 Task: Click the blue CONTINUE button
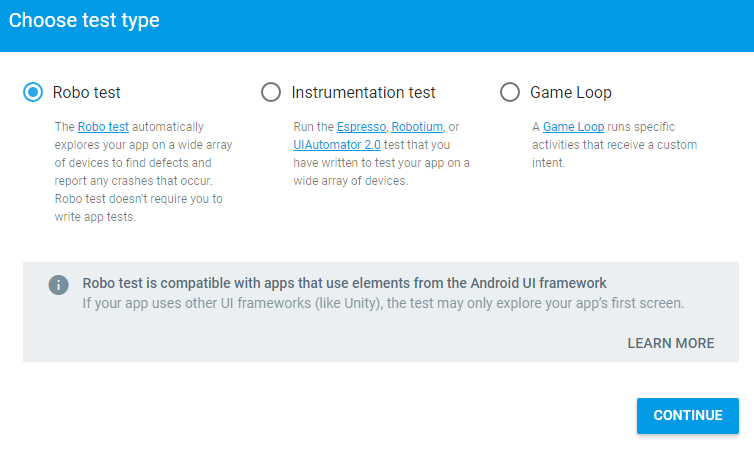[x=688, y=415]
